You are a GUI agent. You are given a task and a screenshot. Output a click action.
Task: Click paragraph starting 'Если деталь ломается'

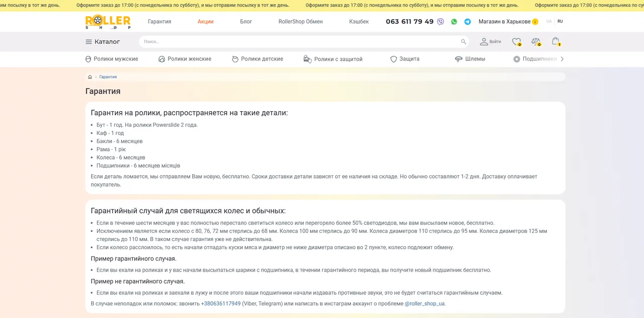point(314,181)
